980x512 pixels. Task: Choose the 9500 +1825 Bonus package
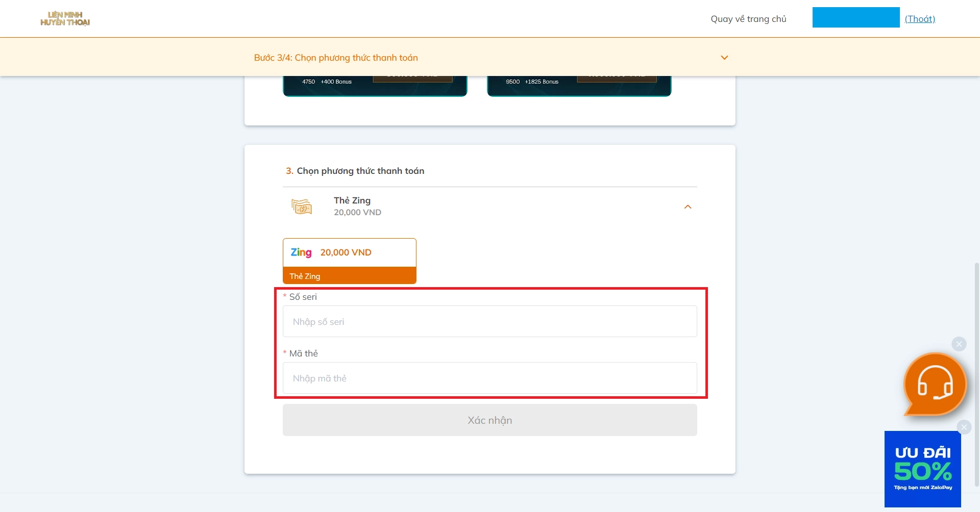click(x=579, y=85)
